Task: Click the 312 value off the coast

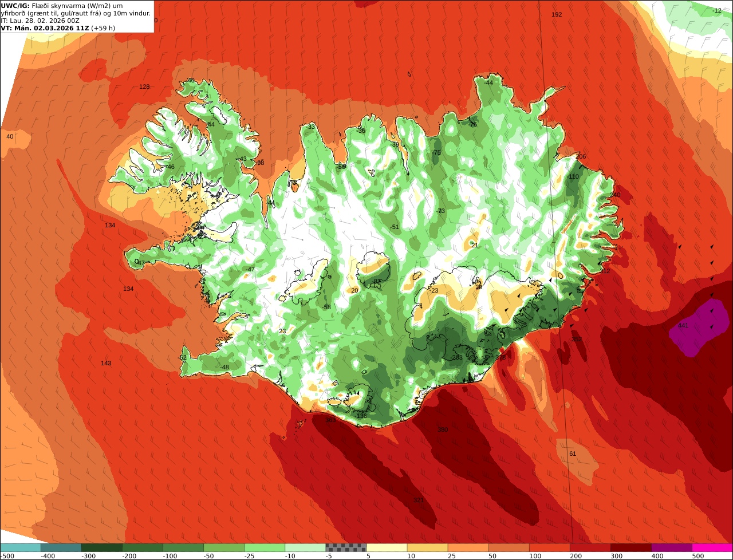Action: [x=605, y=271]
